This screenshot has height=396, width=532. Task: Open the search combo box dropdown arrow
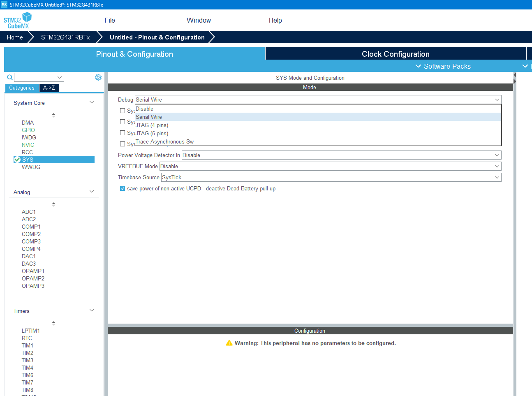pyautogui.click(x=60, y=77)
